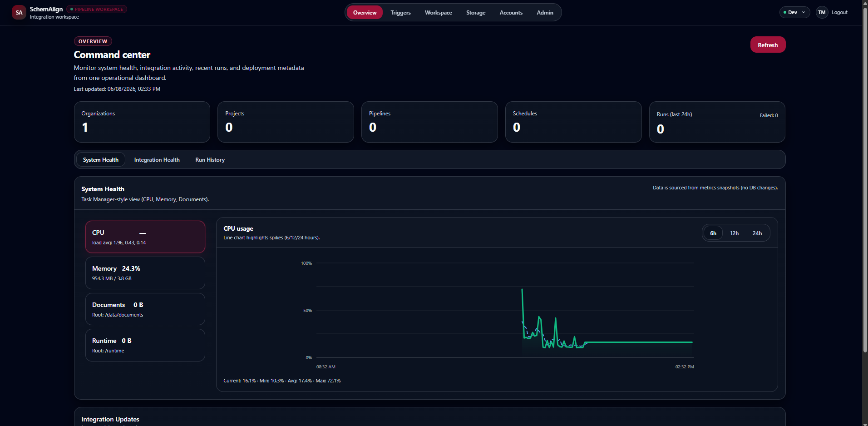Open the Admin nav tab

[545, 13]
